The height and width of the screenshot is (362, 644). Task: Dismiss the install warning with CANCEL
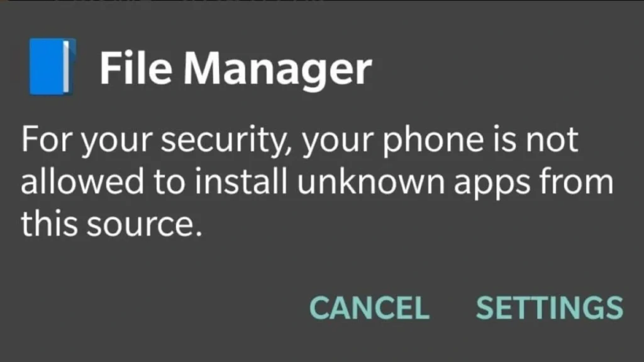tap(369, 308)
